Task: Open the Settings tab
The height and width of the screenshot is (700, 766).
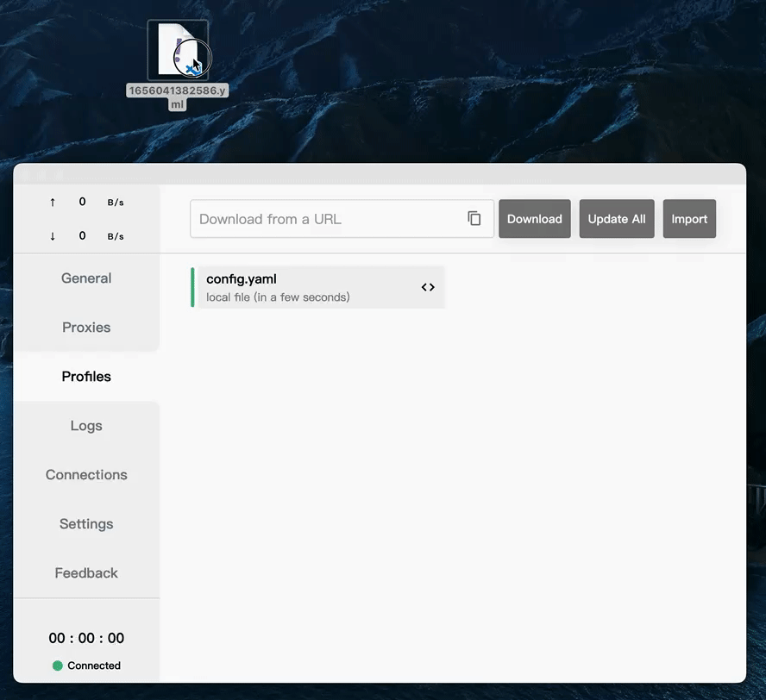Action: [86, 524]
